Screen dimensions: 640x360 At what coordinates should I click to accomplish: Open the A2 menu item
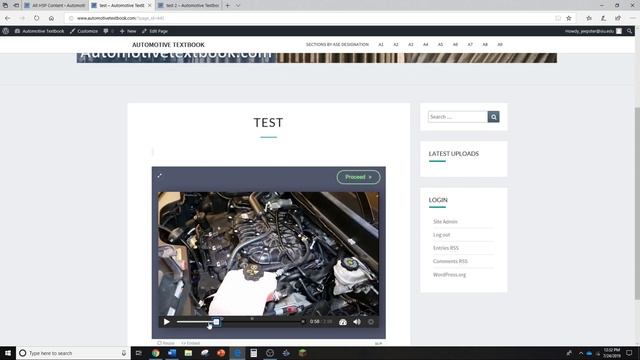coord(396,44)
